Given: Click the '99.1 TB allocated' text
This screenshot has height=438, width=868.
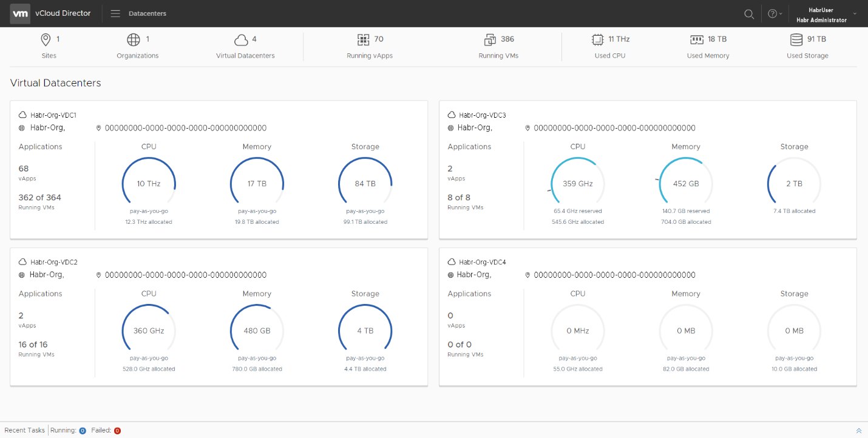Looking at the screenshot, I should tap(365, 222).
